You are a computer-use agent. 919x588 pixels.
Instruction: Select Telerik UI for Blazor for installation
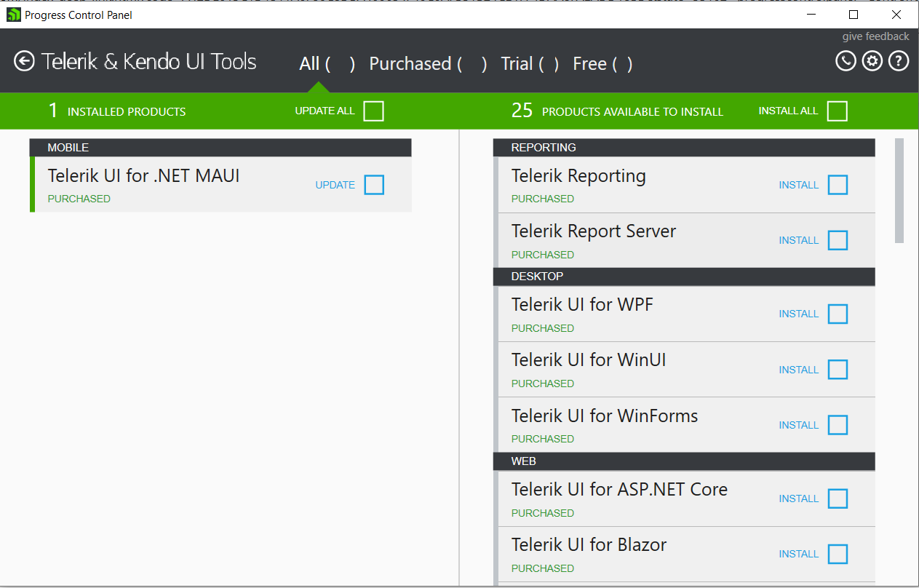pyautogui.click(x=838, y=554)
